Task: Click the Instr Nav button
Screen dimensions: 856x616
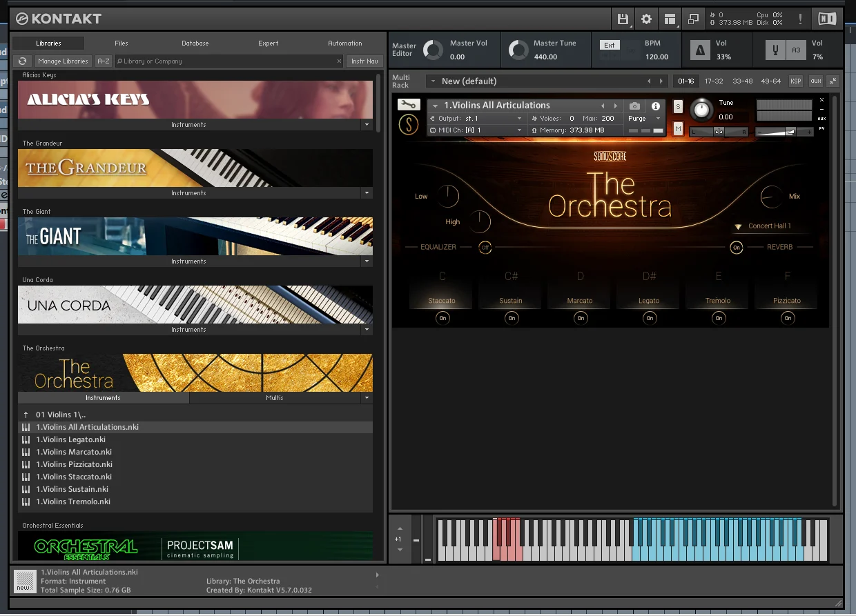Action: point(364,61)
